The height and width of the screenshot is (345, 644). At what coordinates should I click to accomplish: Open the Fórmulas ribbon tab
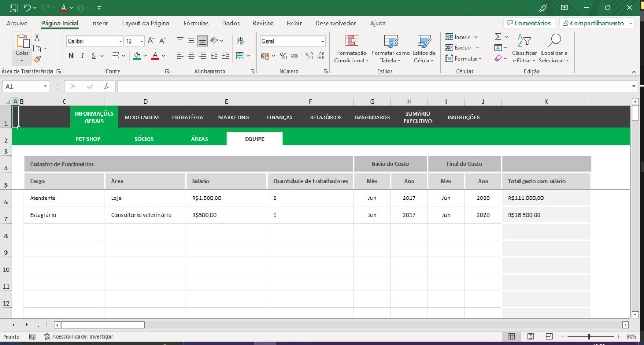196,23
